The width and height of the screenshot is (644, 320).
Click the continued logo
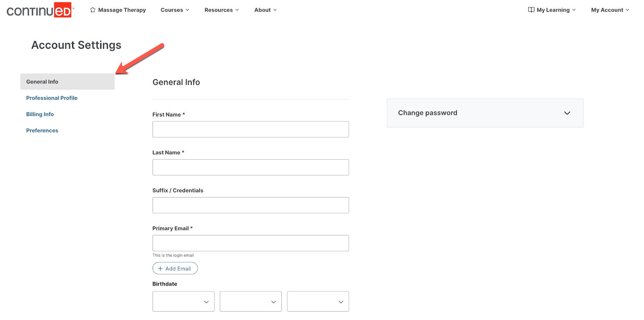(39, 10)
